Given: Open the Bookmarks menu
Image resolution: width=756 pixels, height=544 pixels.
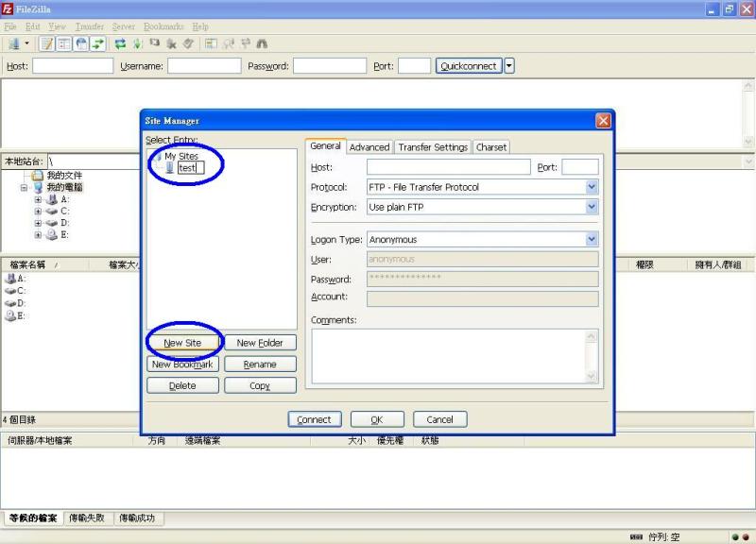Looking at the screenshot, I should 163,26.
